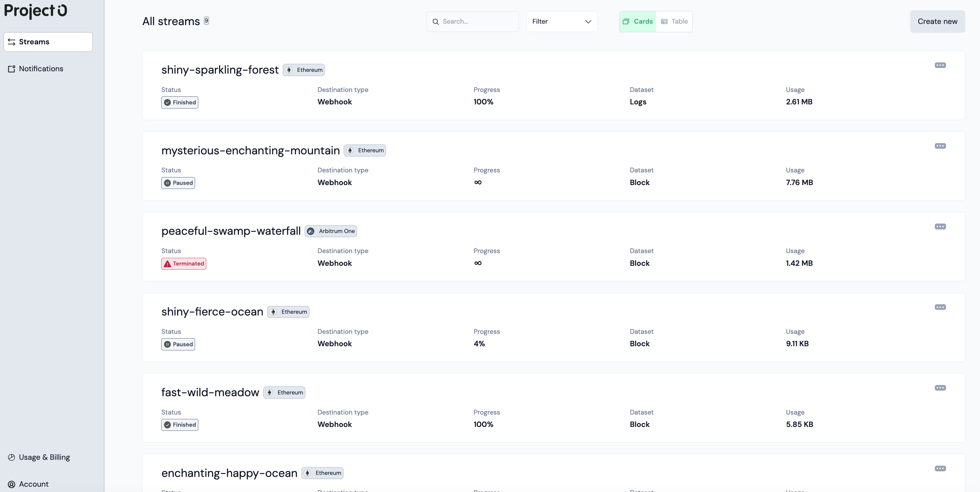
Task: Open the shiny-fierce-ocean stream title
Action: (212, 312)
